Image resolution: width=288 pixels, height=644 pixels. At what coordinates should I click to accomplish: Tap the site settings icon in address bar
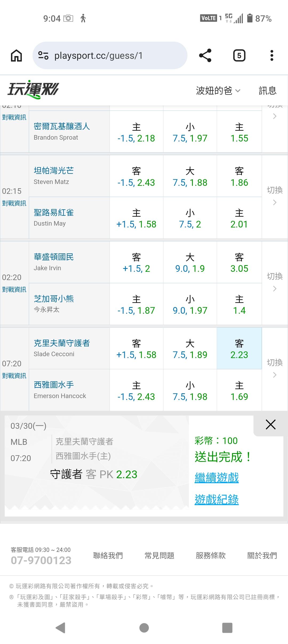point(43,56)
